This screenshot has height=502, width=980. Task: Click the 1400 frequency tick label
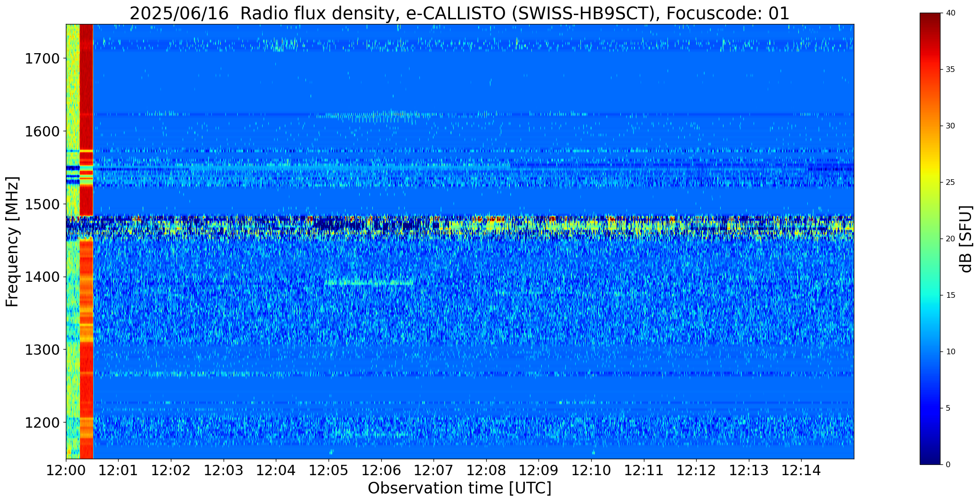(42, 277)
